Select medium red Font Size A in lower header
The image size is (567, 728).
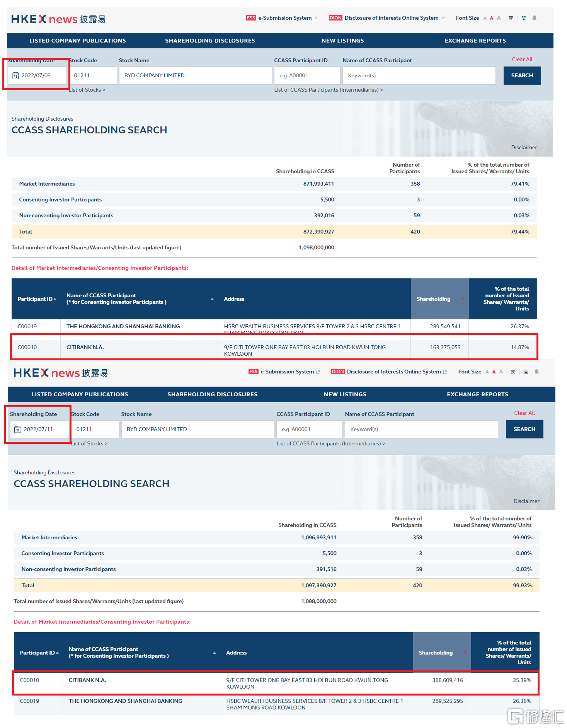coord(494,372)
